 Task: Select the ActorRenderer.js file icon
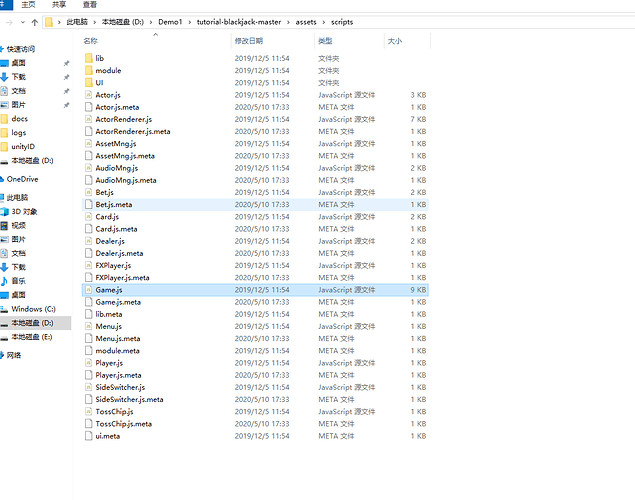point(89,119)
